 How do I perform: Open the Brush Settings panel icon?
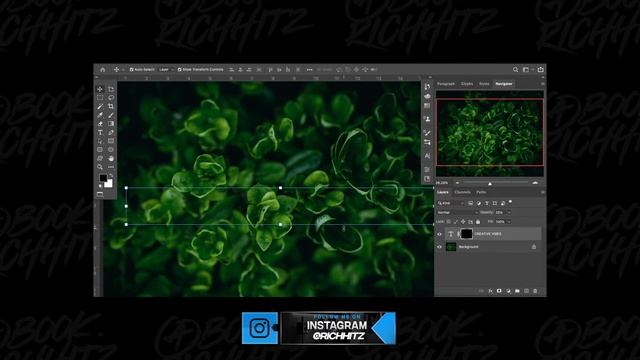(x=427, y=133)
